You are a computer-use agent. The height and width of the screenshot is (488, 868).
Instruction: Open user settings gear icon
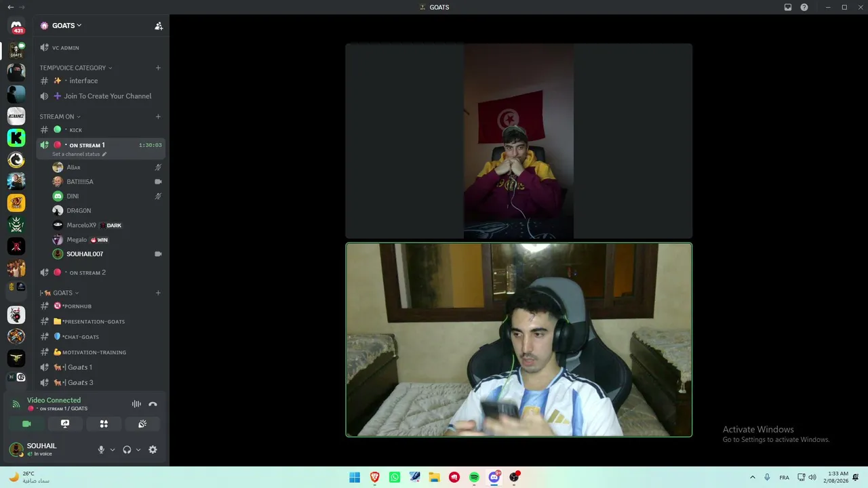click(153, 449)
